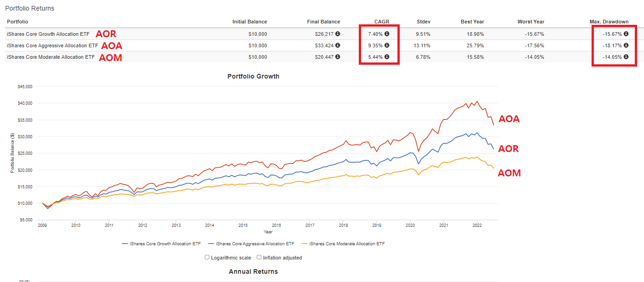Click the Portfolio column header
This screenshot has height=282, width=644.
click(17, 22)
